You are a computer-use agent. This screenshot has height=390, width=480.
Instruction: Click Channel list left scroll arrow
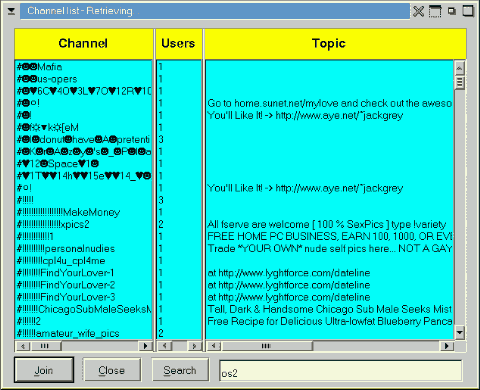pyautogui.click(x=23, y=346)
